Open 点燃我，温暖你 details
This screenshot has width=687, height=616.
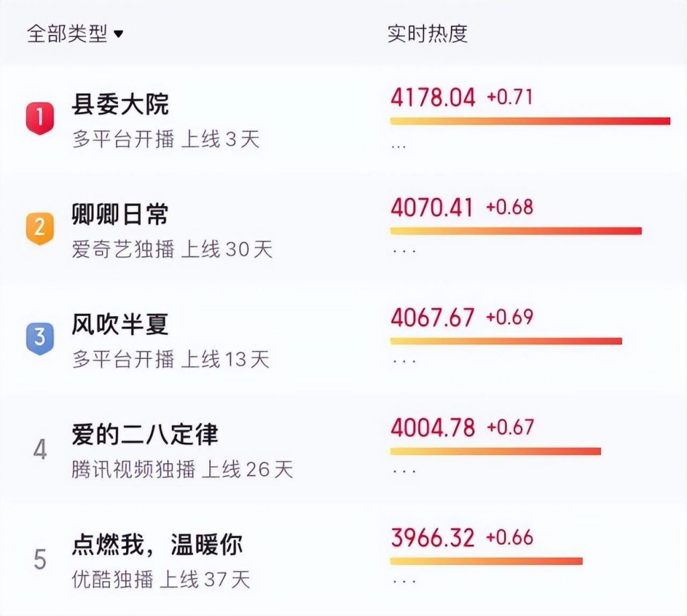point(157,545)
